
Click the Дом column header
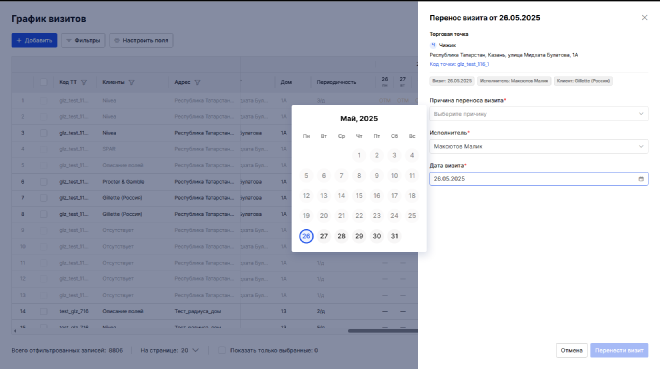(x=286, y=82)
